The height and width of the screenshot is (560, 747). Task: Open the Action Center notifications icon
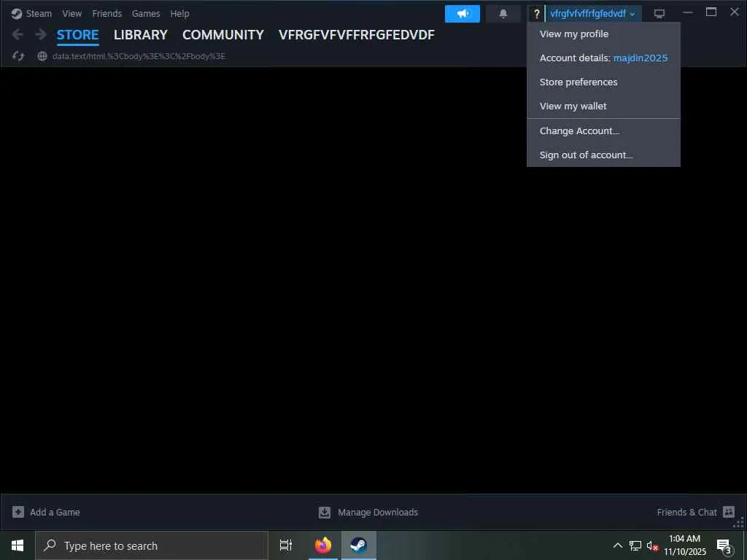(x=724, y=545)
